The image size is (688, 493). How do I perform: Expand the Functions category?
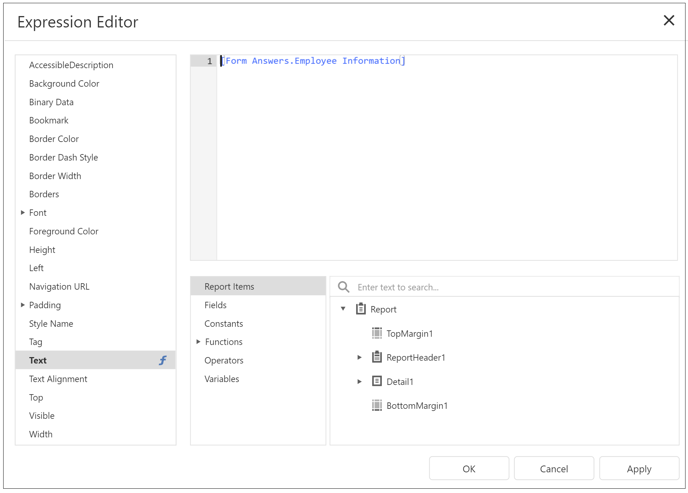point(198,342)
